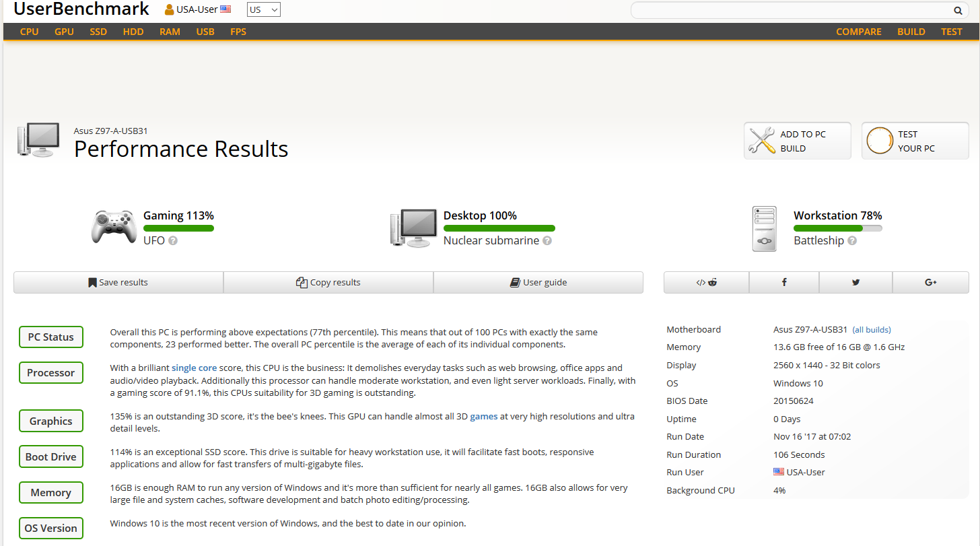The width and height of the screenshot is (980, 546).
Task: Click the search magnifier icon
Action: coord(958,10)
